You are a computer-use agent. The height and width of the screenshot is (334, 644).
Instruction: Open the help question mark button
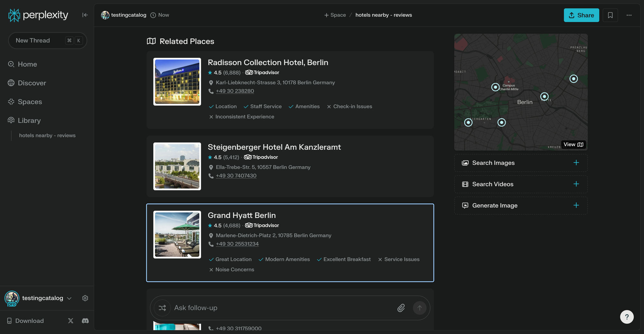click(627, 317)
